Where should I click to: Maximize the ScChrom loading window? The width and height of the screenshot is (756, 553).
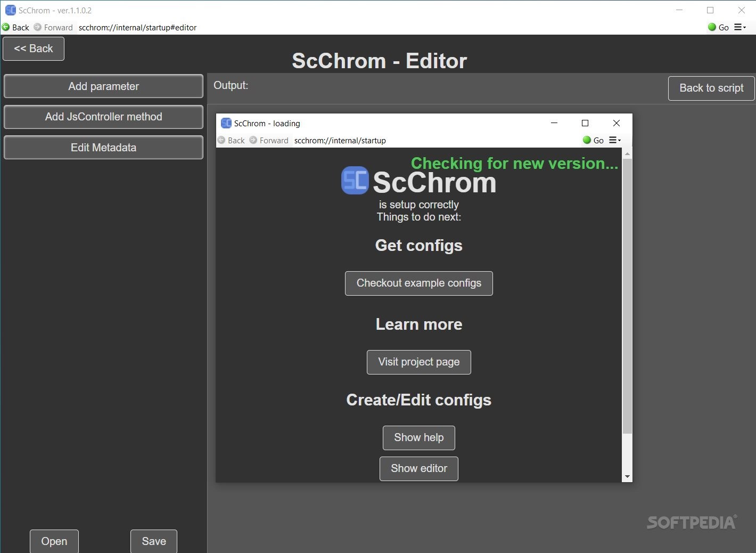pos(585,123)
